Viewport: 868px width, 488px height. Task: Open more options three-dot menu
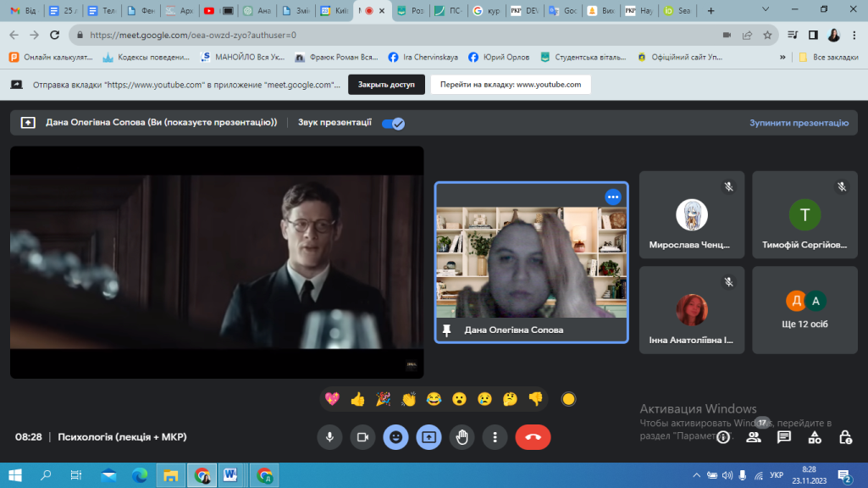point(495,437)
